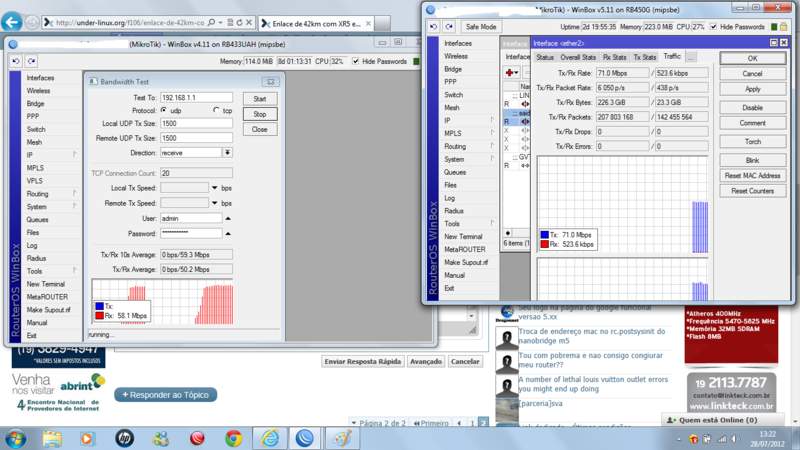Switch to Tx Stats tab
The height and width of the screenshot is (450, 800).
[x=644, y=57]
